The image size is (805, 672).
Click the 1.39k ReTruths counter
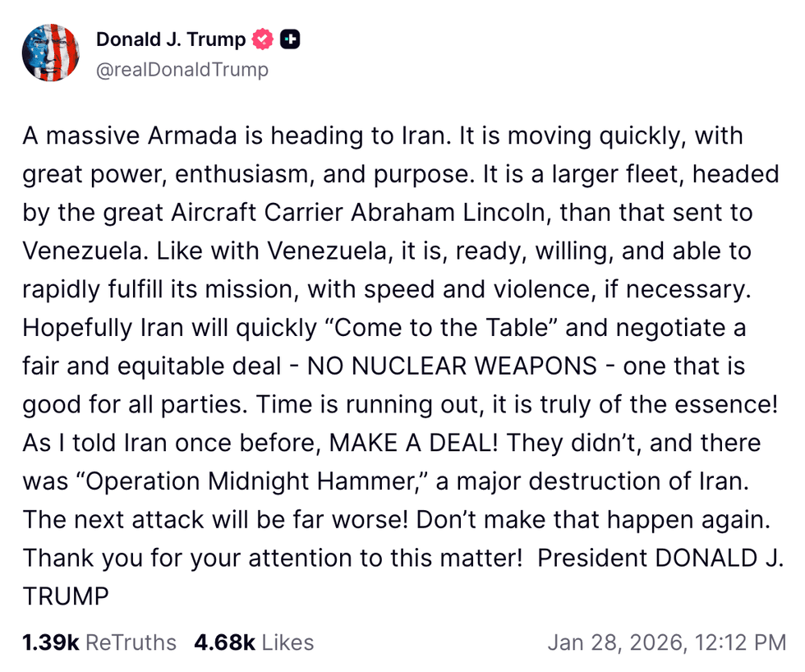tap(99, 643)
